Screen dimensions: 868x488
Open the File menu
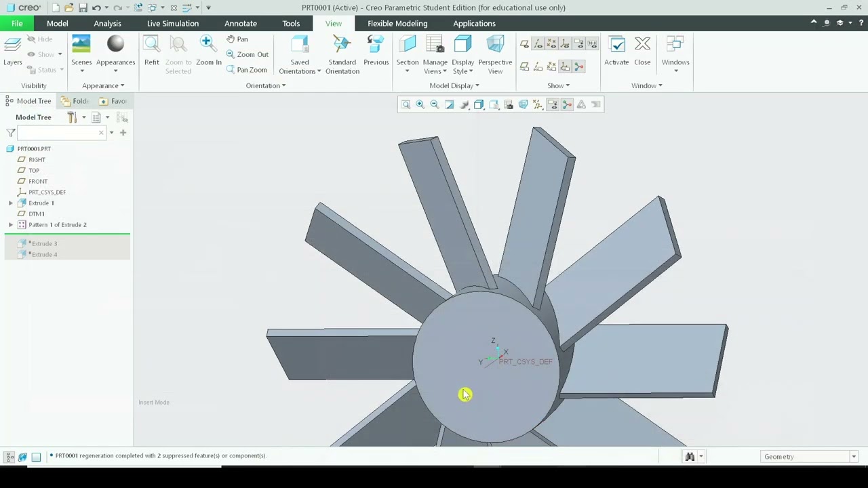pos(17,24)
